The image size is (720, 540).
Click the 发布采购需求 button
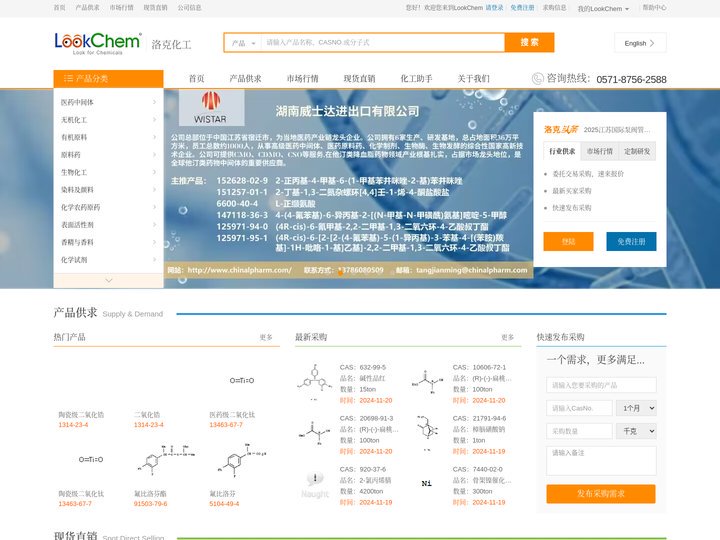coord(601,494)
